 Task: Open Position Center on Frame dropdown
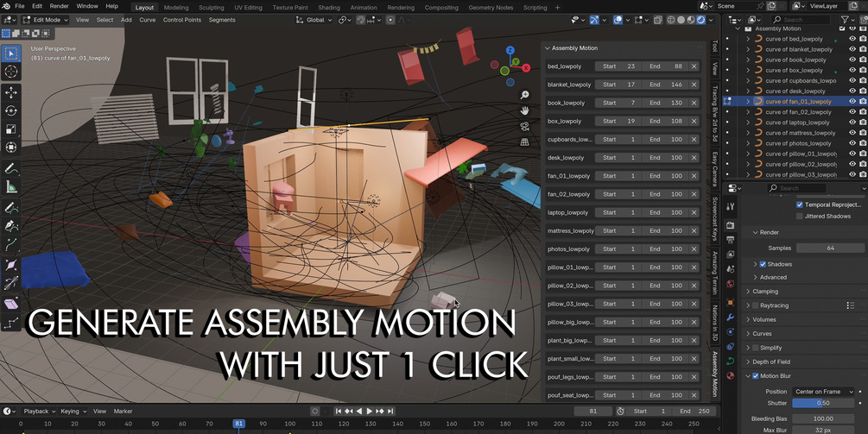coord(825,392)
